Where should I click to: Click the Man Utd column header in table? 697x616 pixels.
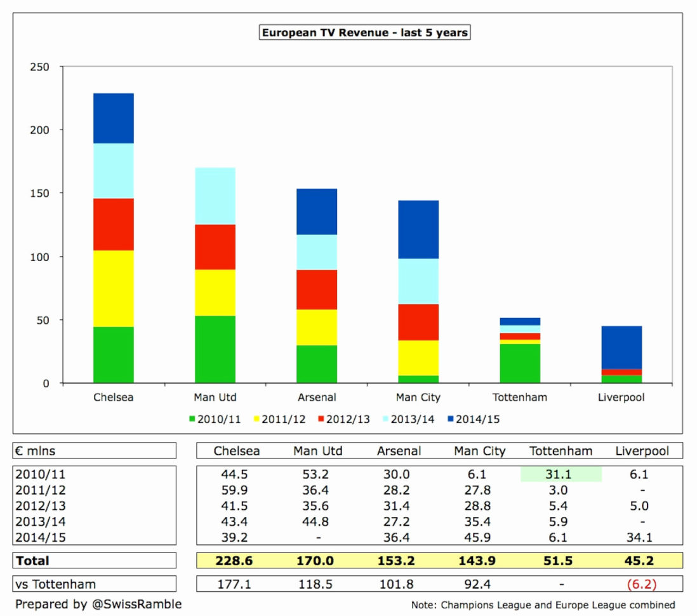318,451
